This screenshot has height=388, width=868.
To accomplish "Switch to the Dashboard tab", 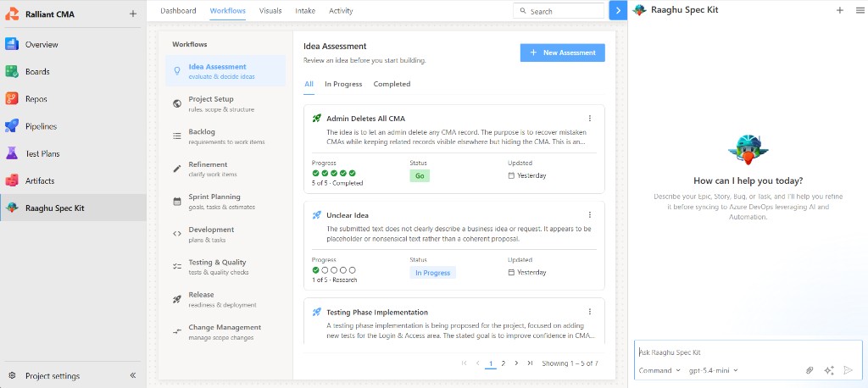I will tap(178, 10).
